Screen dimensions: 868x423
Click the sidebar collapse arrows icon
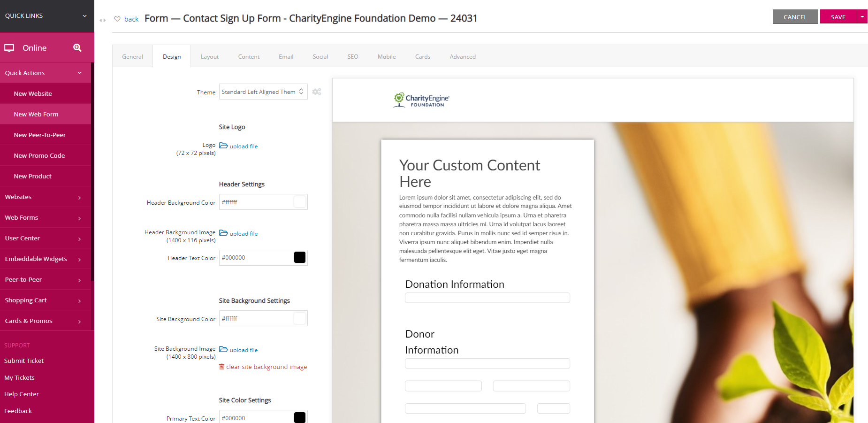(103, 20)
